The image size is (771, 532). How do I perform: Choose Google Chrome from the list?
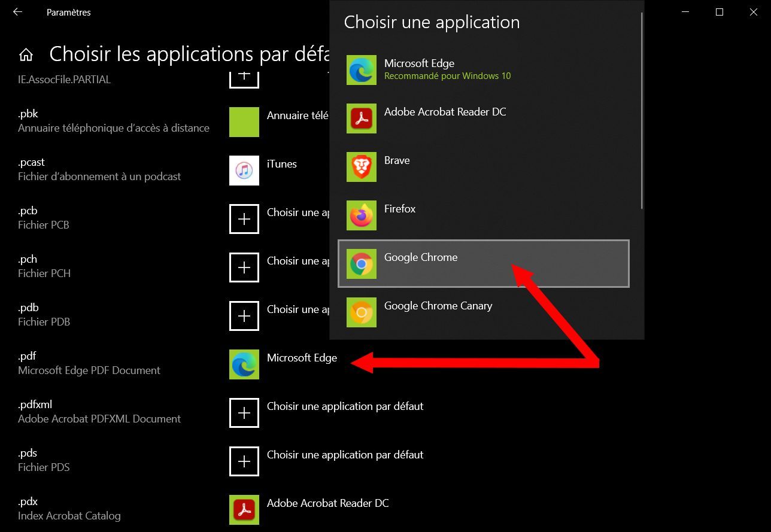pos(484,264)
